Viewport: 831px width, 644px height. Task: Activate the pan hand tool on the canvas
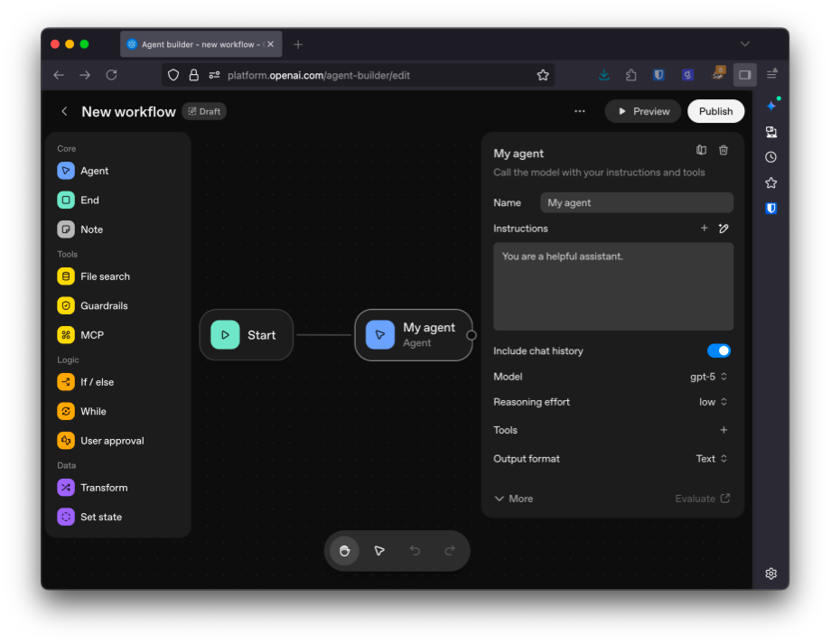pyautogui.click(x=344, y=551)
